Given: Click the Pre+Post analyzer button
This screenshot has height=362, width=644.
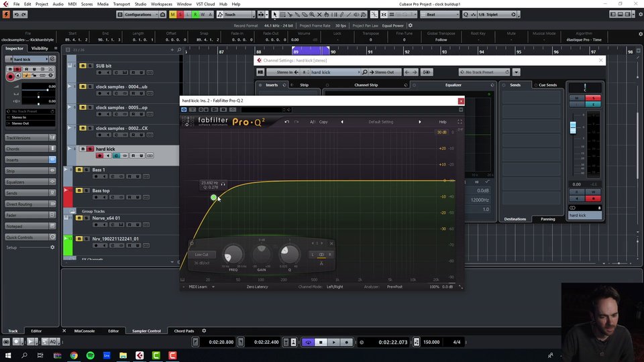Looking at the screenshot, I should tap(394, 287).
